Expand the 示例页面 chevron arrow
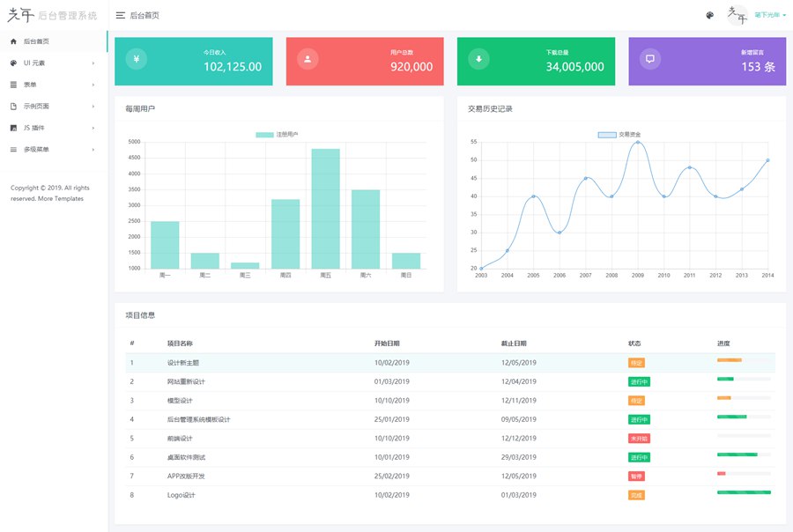The image size is (793, 532). click(x=93, y=107)
